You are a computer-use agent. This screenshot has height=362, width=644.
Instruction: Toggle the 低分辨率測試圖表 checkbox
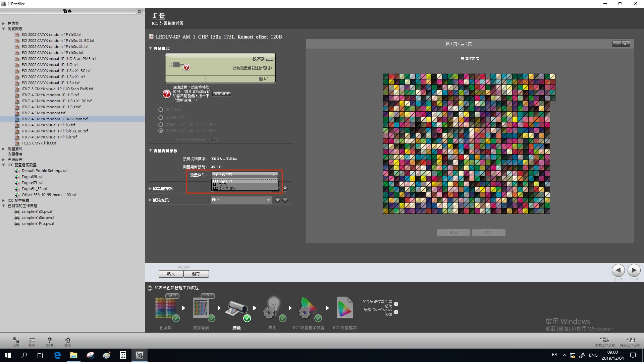point(214,139)
